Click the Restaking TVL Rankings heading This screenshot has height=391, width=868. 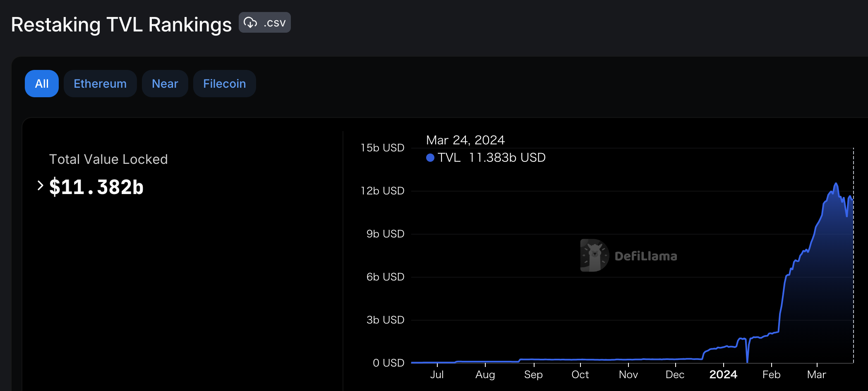pos(121,24)
